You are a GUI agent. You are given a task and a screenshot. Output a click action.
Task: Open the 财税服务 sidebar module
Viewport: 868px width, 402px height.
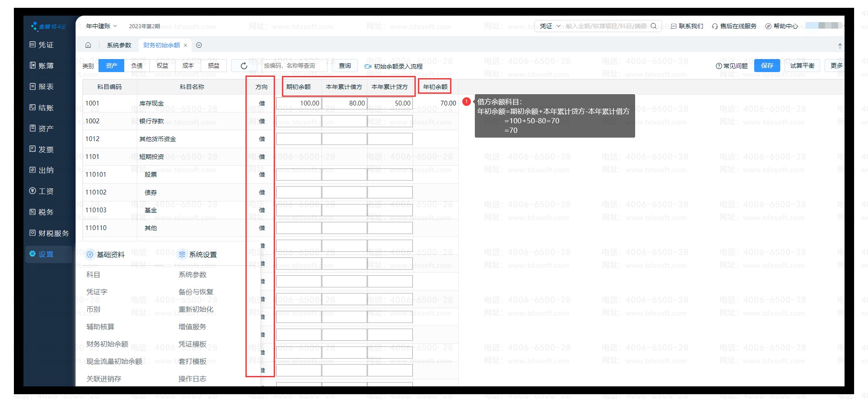pyautogui.click(x=49, y=233)
